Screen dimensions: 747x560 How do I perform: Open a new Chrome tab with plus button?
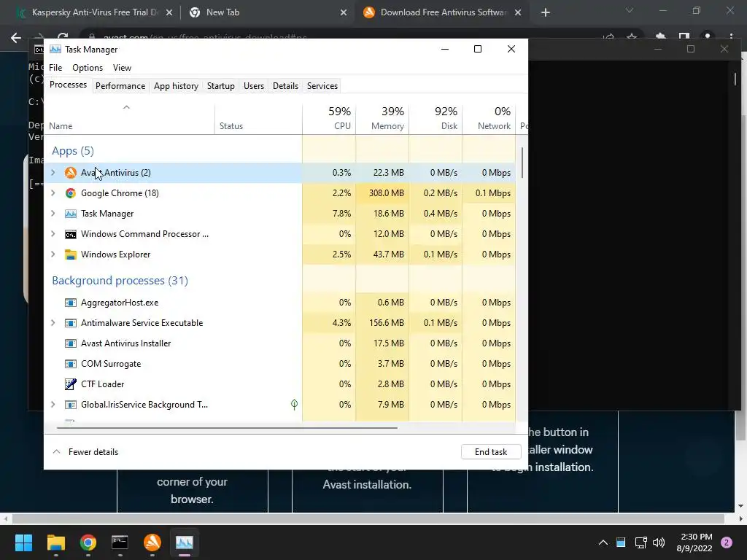point(546,12)
